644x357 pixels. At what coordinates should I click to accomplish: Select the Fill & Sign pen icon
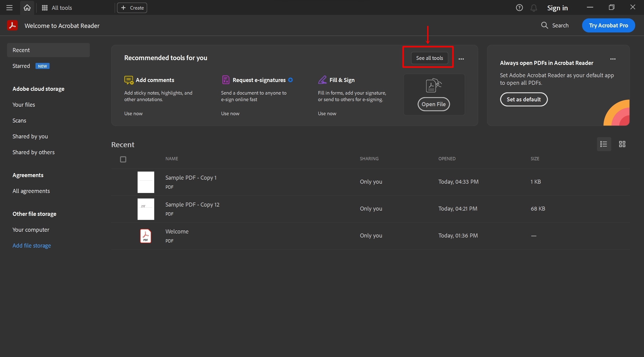tap(323, 80)
